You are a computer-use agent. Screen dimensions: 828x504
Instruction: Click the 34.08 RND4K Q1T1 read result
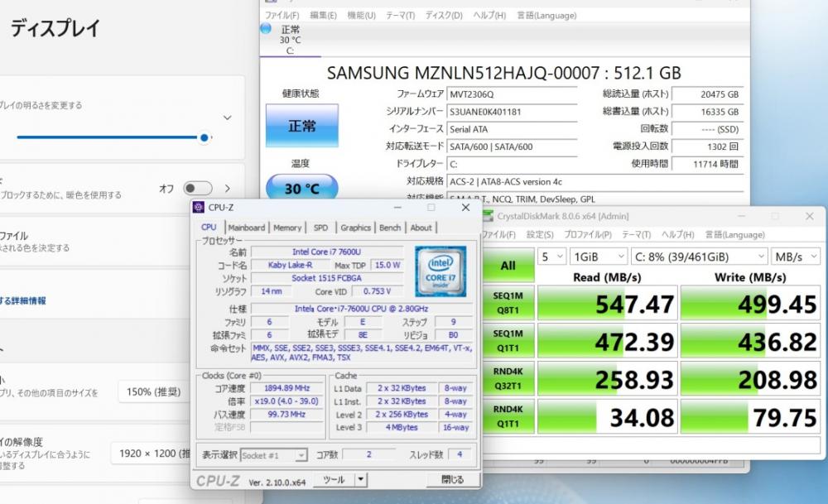click(607, 417)
